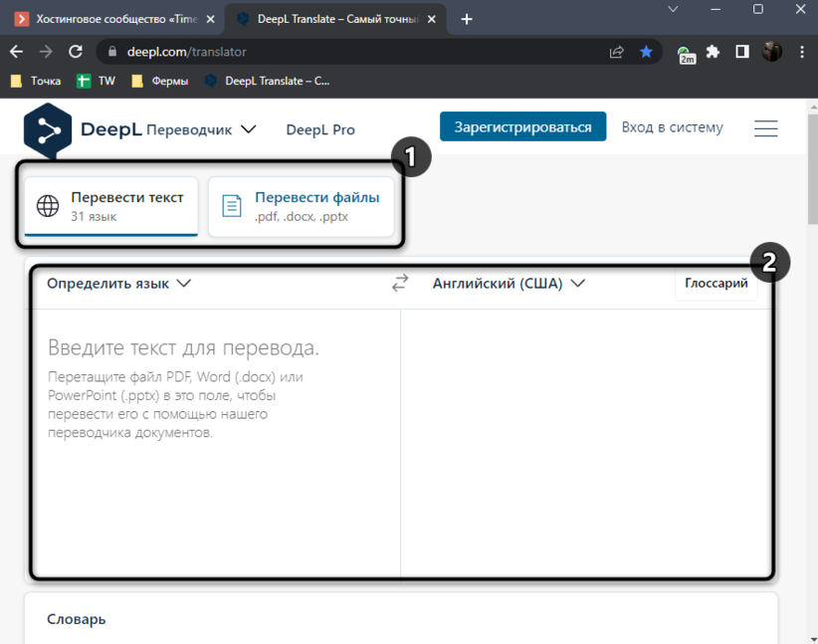Click the DeepL hexagon logo
The image size is (818, 644).
[x=48, y=130]
